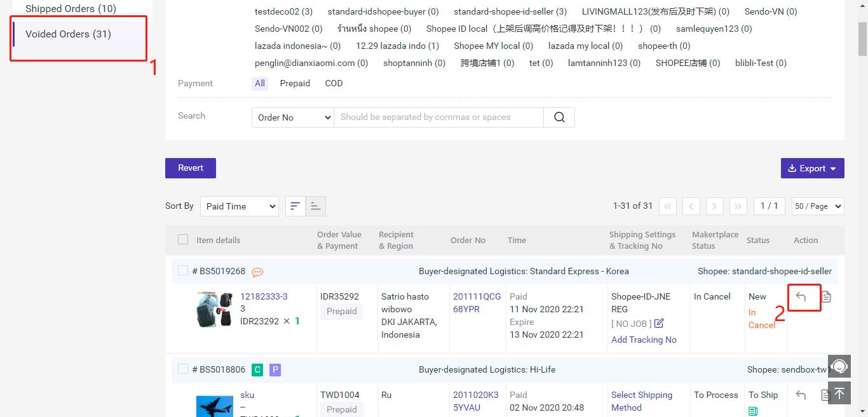
Task: Open order details document icon for BS5019268
Action: pyautogui.click(x=826, y=297)
